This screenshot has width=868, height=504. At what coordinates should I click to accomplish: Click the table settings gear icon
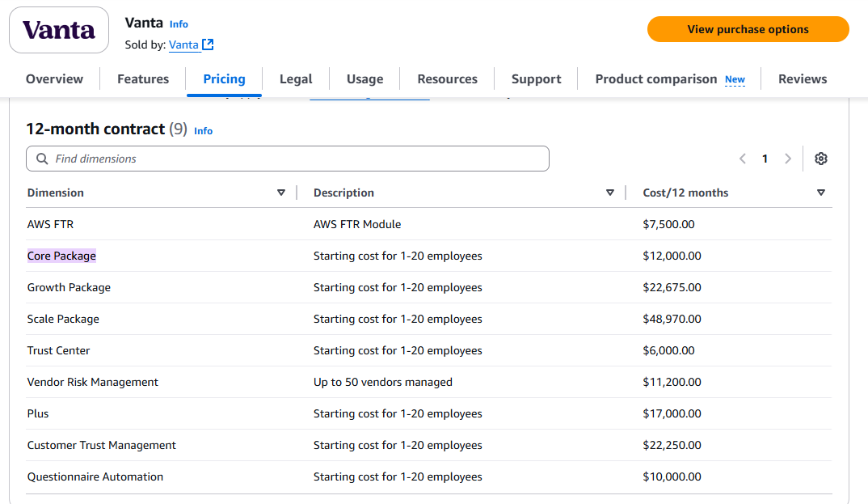coord(821,159)
